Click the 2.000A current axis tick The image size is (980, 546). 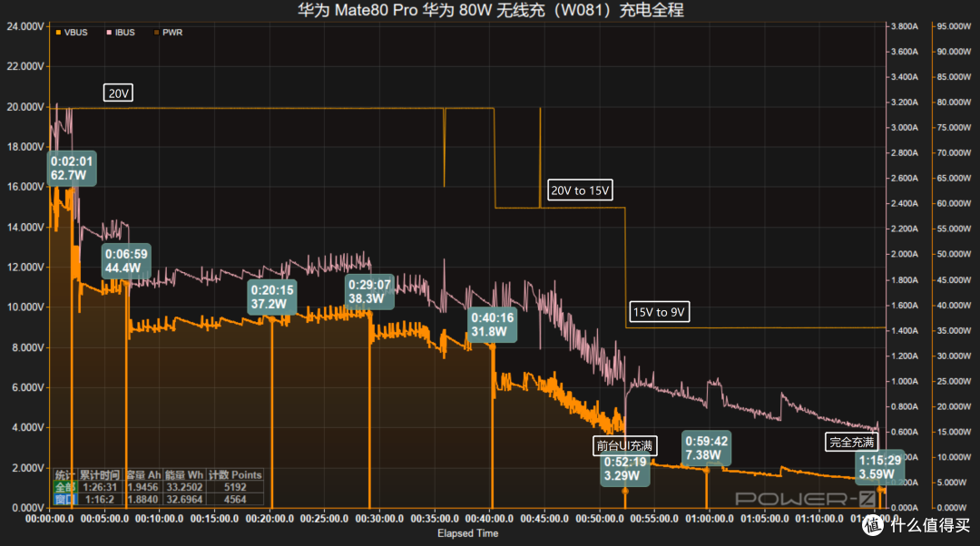(x=905, y=254)
